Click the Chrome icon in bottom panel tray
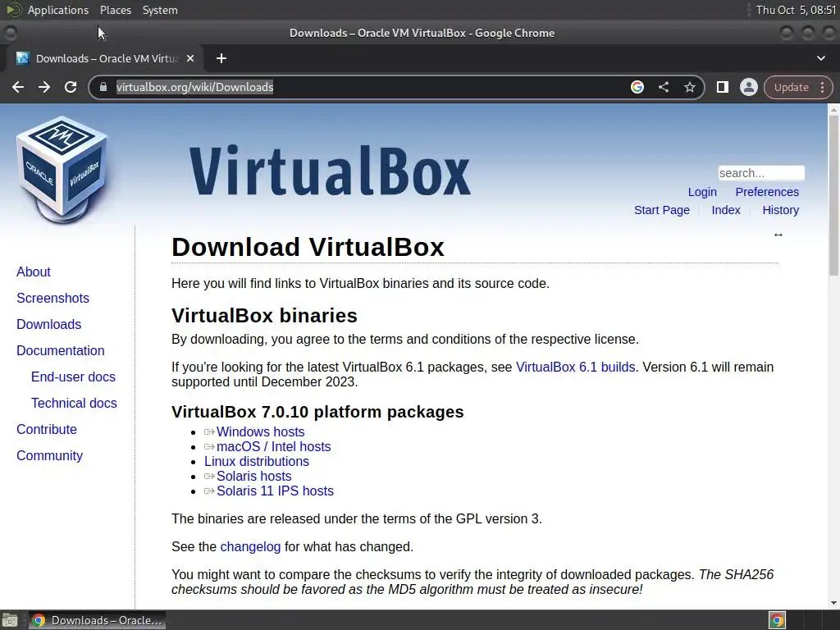840x630 pixels. (777, 620)
